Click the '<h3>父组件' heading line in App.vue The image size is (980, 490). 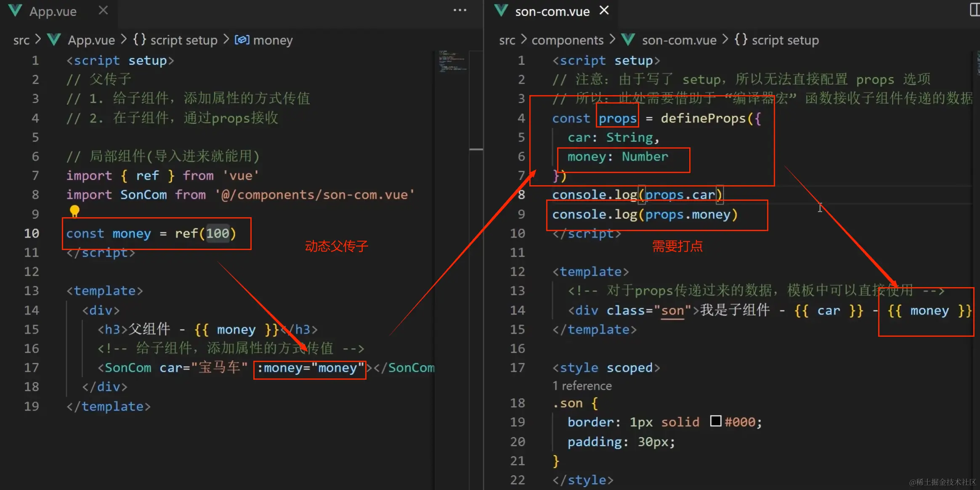207,329
